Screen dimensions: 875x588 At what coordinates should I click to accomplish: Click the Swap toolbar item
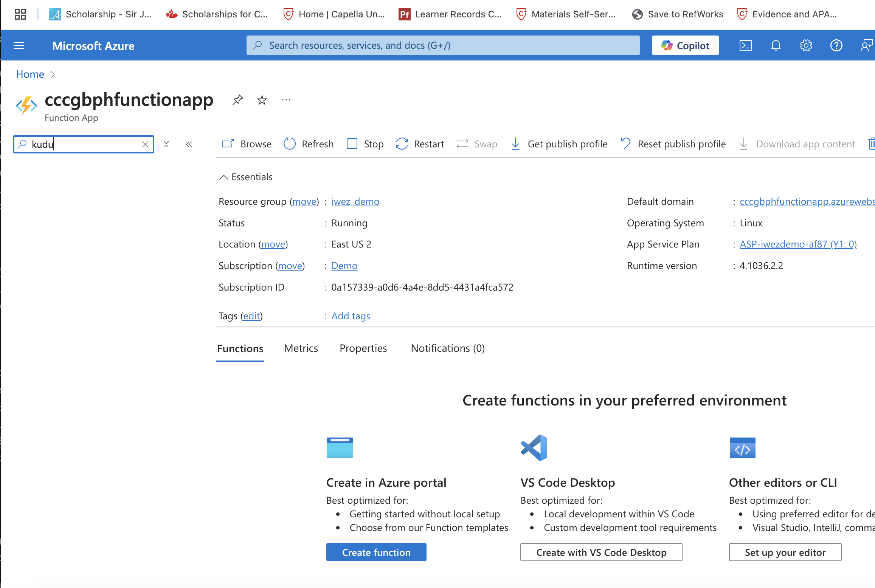click(476, 144)
